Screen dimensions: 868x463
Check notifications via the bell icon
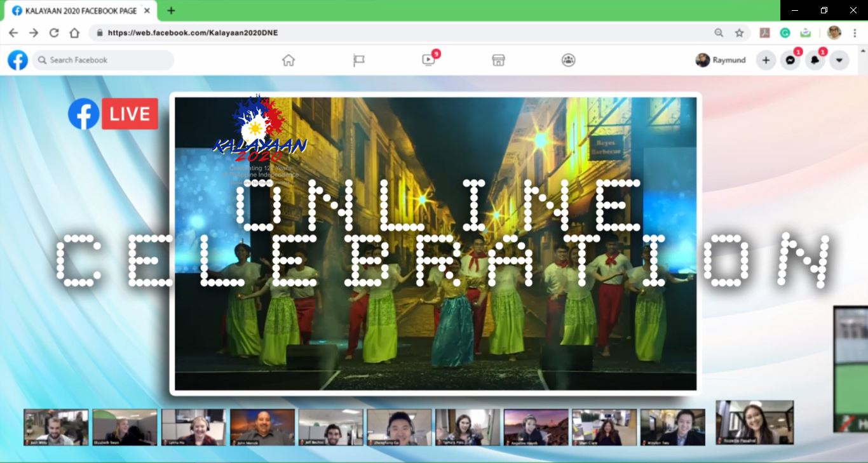click(x=815, y=60)
